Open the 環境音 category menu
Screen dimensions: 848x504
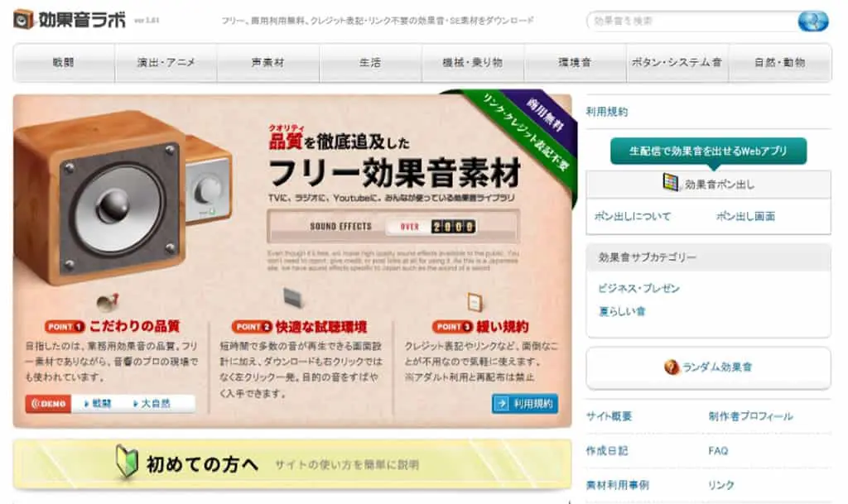pyautogui.click(x=575, y=63)
